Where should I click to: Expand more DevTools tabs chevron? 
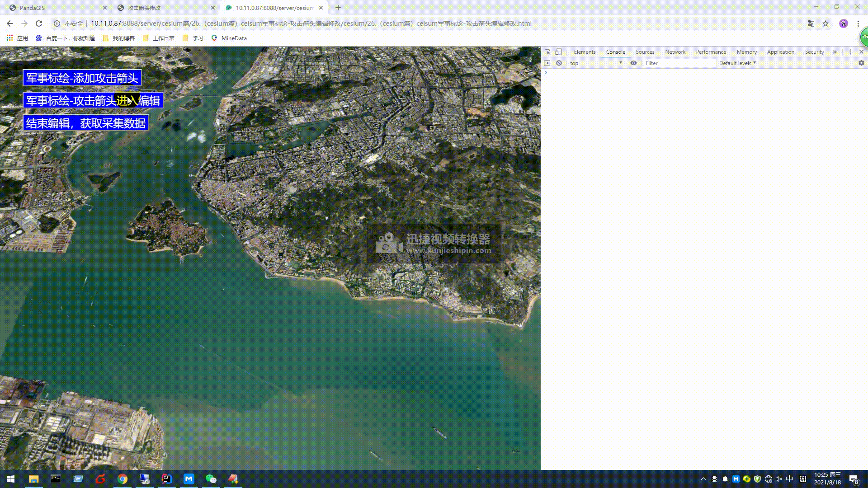[835, 52]
